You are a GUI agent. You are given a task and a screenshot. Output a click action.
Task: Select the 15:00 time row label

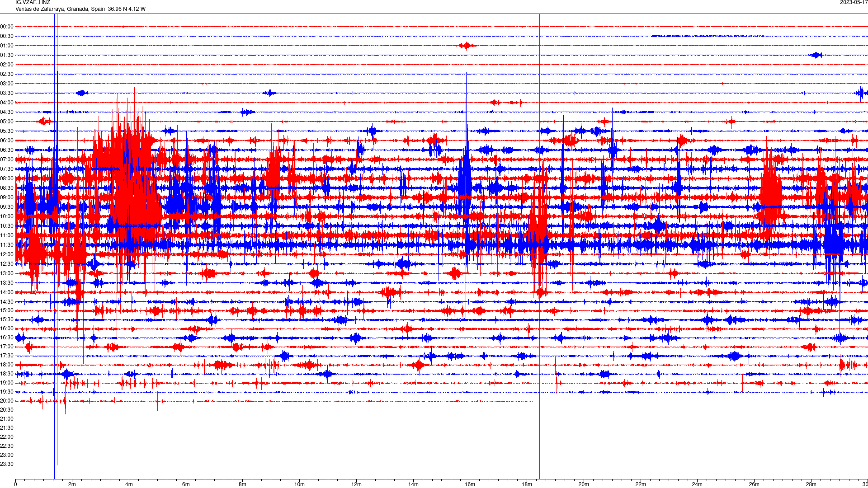[7, 310]
